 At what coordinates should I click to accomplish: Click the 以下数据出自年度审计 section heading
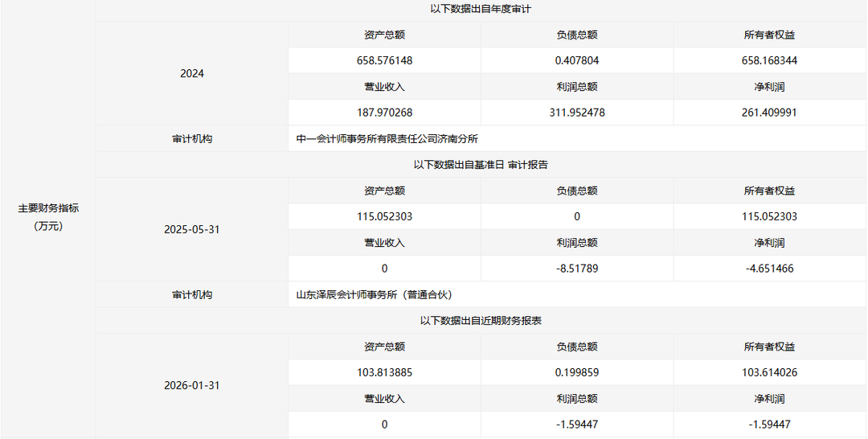tap(481, 9)
